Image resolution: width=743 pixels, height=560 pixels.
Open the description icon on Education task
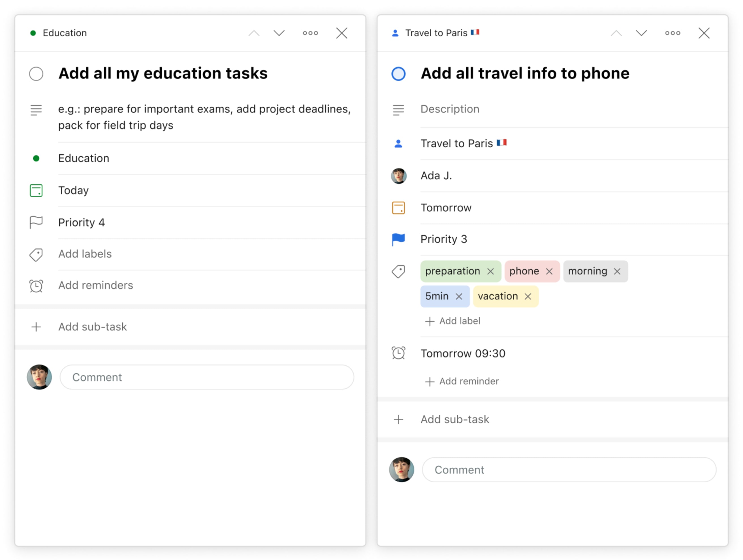point(36,110)
